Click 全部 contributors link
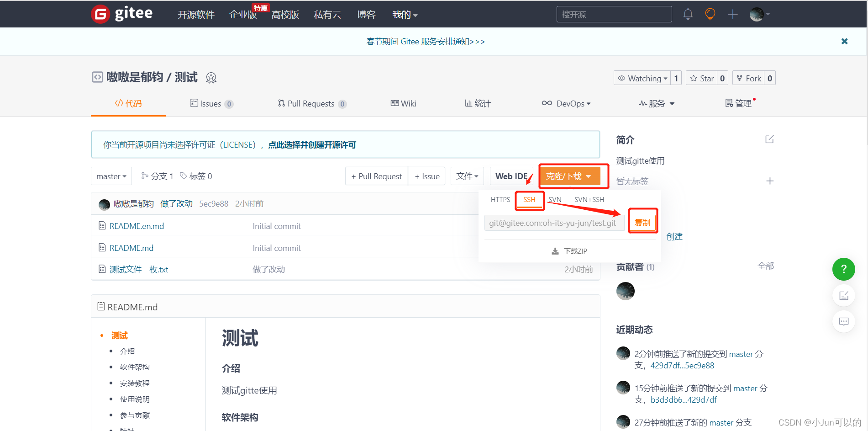The width and height of the screenshot is (868, 431). tap(766, 266)
